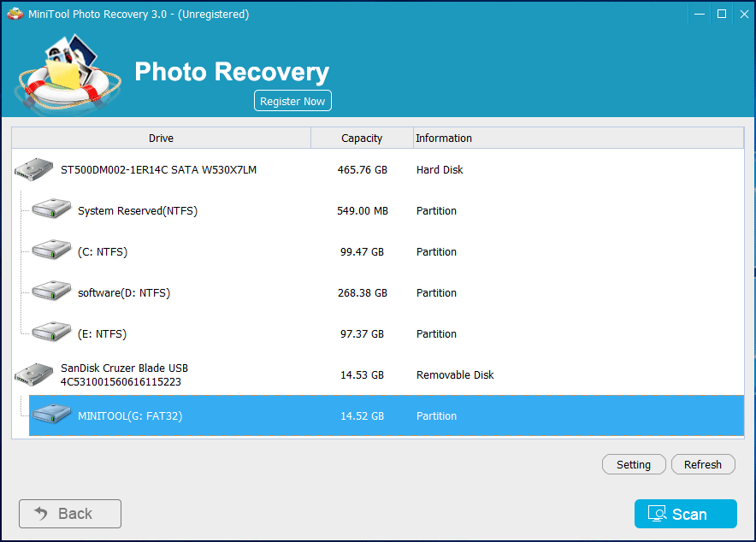The width and height of the screenshot is (756, 542).
Task: Refresh the drive list
Action: pos(703,464)
